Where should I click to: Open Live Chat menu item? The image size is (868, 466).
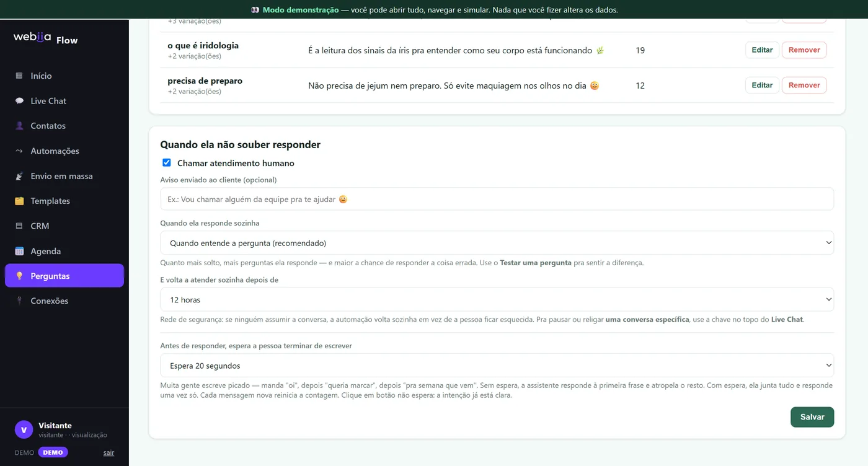pyautogui.click(x=64, y=101)
